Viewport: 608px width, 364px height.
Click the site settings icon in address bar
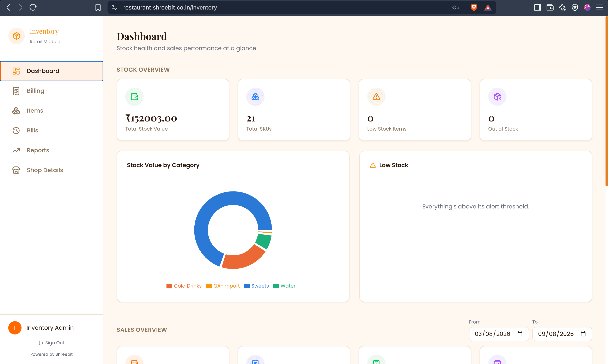[x=114, y=7]
